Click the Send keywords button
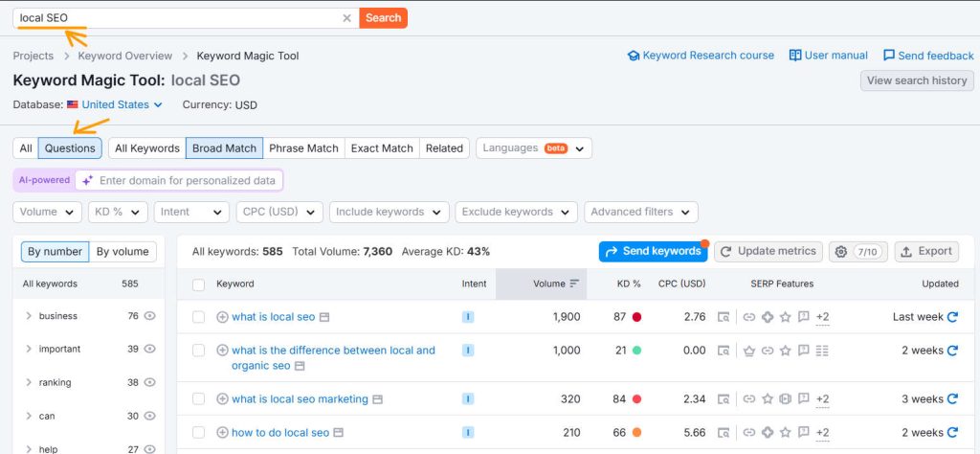The width and height of the screenshot is (980, 454). tap(653, 251)
